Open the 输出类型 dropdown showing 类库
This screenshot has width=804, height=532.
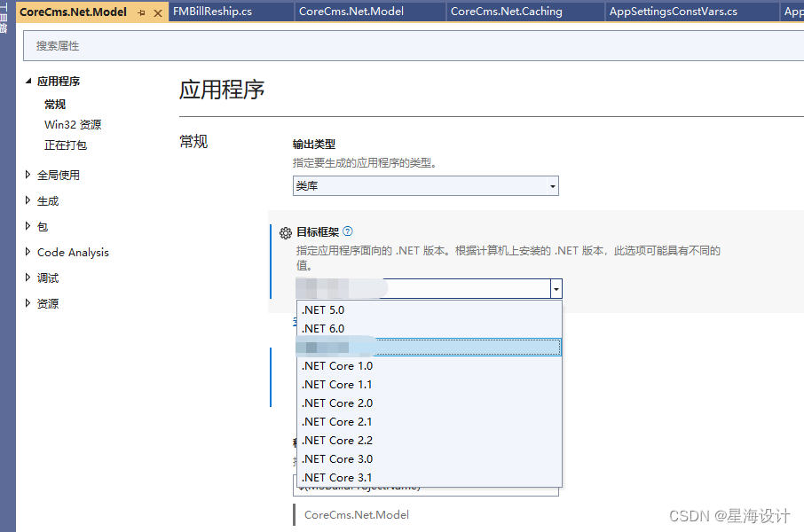[426, 185]
